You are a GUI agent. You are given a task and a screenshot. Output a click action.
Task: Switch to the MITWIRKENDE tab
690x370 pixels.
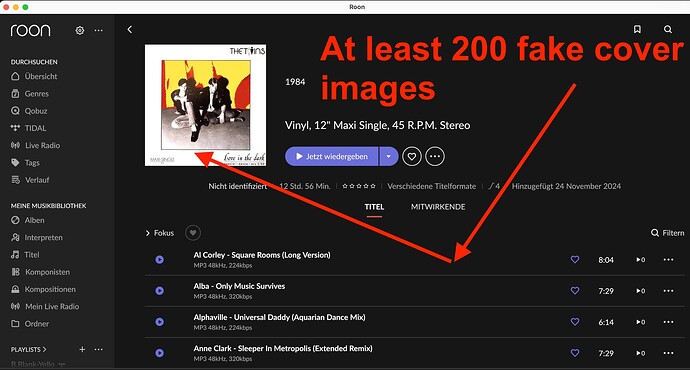coord(438,207)
